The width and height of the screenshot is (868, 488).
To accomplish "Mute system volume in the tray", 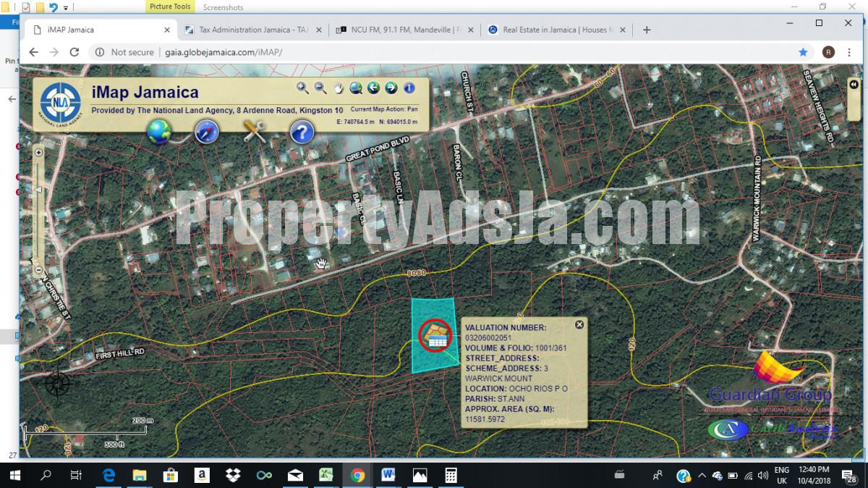I will [764, 476].
